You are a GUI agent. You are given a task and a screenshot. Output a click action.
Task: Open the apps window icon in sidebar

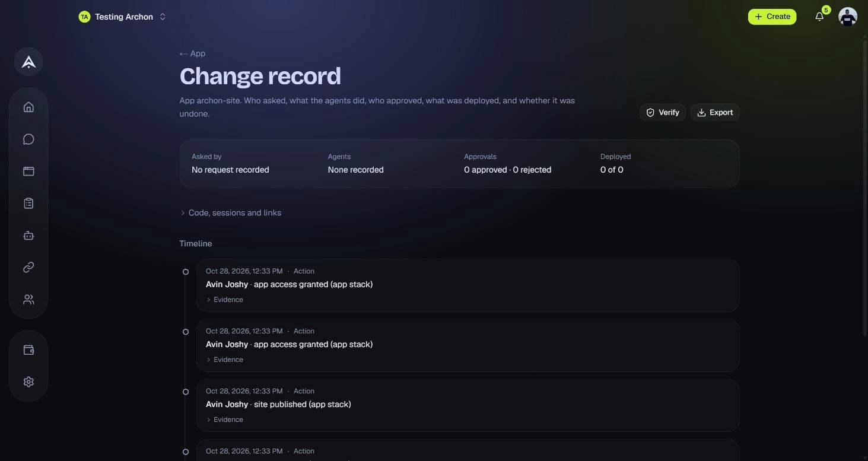pyautogui.click(x=28, y=171)
